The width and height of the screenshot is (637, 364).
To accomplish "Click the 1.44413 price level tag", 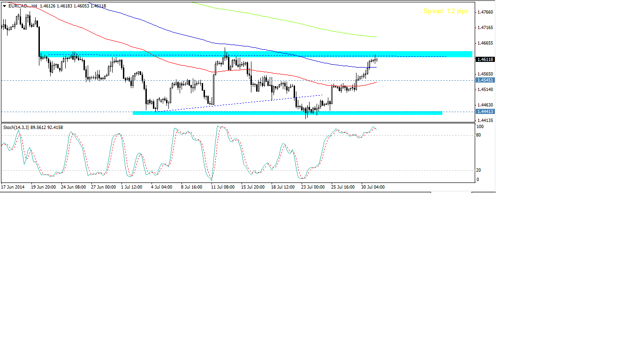I will tap(485, 112).
